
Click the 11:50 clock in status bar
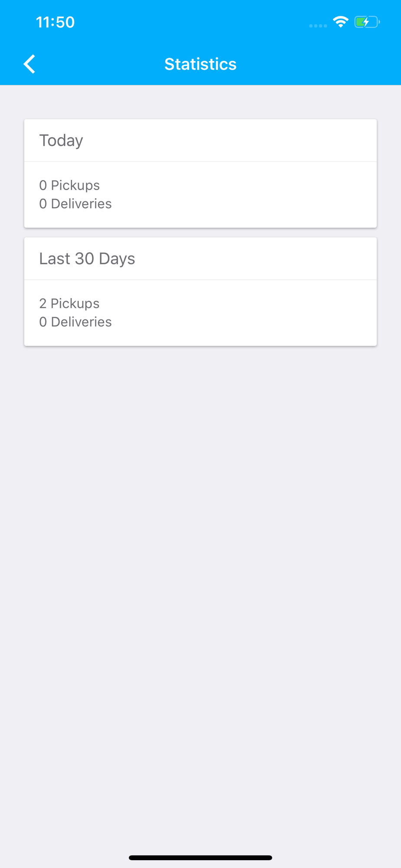(x=55, y=22)
